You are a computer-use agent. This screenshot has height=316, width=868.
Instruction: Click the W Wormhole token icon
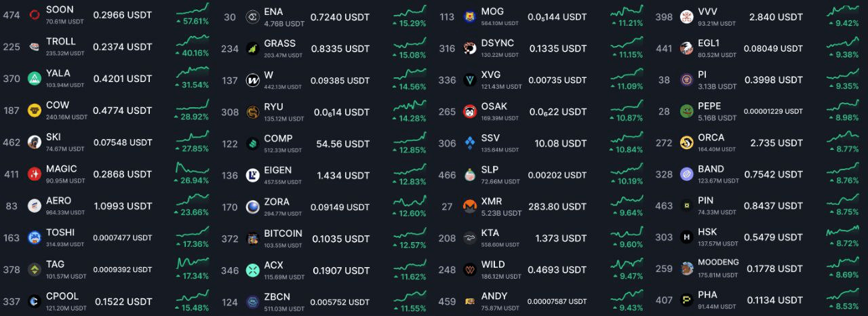click(252, 80)
